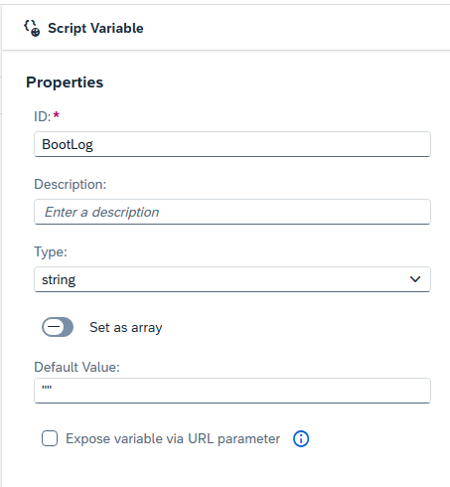Click the Description field label

tap(70, 184)
